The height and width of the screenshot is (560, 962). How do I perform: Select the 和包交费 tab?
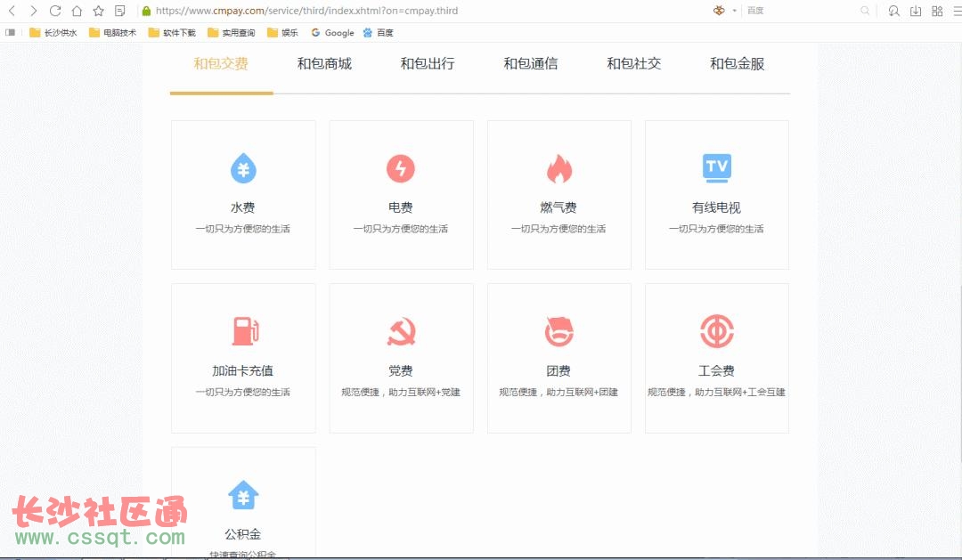point(221,64)
